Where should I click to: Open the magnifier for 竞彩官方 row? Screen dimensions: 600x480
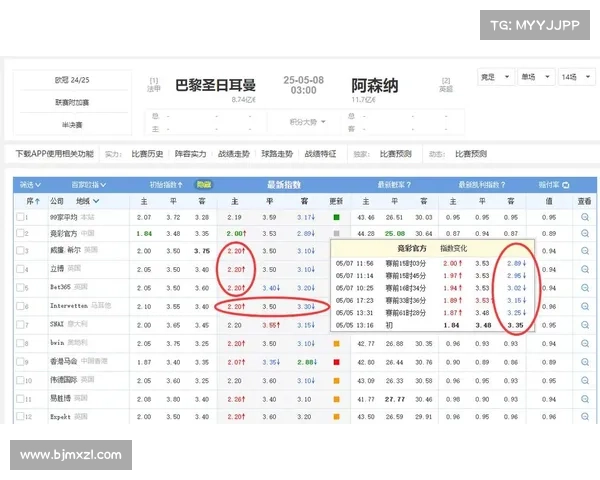[585, 233]
